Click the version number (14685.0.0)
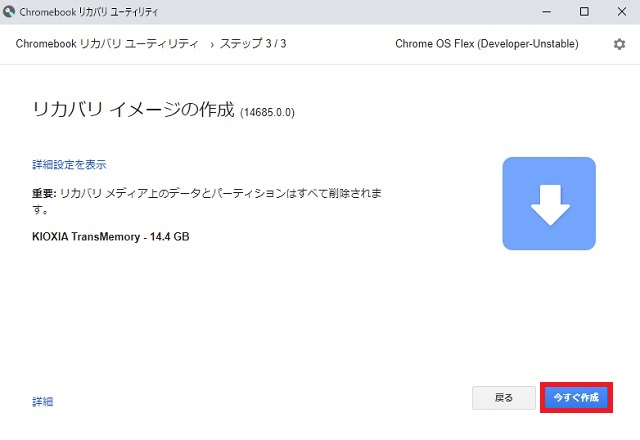The height and width of the screenshot is (440, 640). (267, 112)
